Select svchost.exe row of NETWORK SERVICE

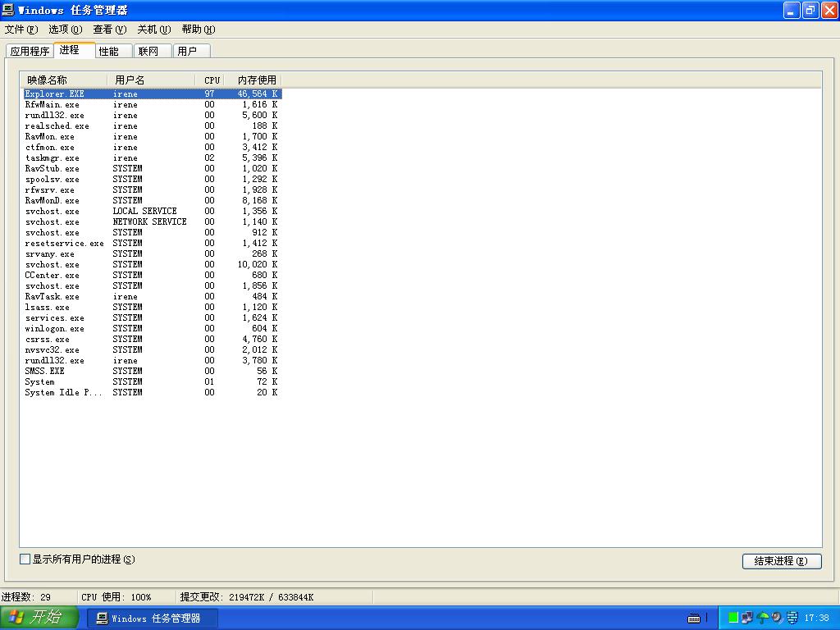(152, 221)
